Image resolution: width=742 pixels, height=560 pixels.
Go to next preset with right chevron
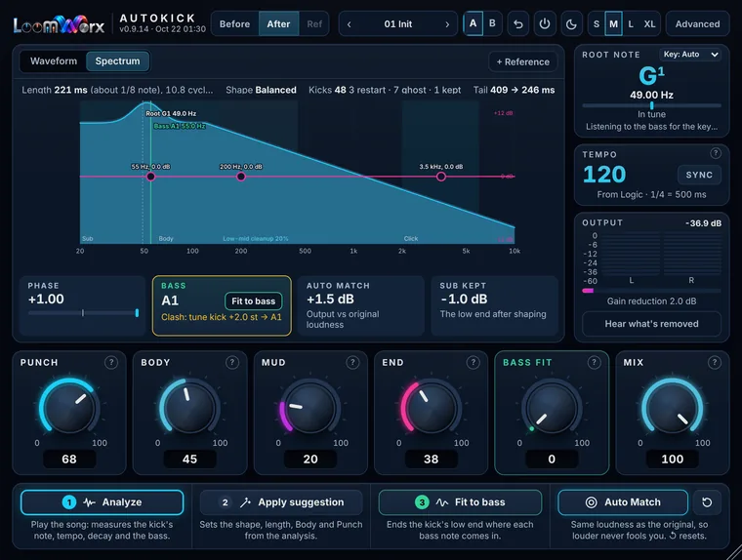[447, 24]
